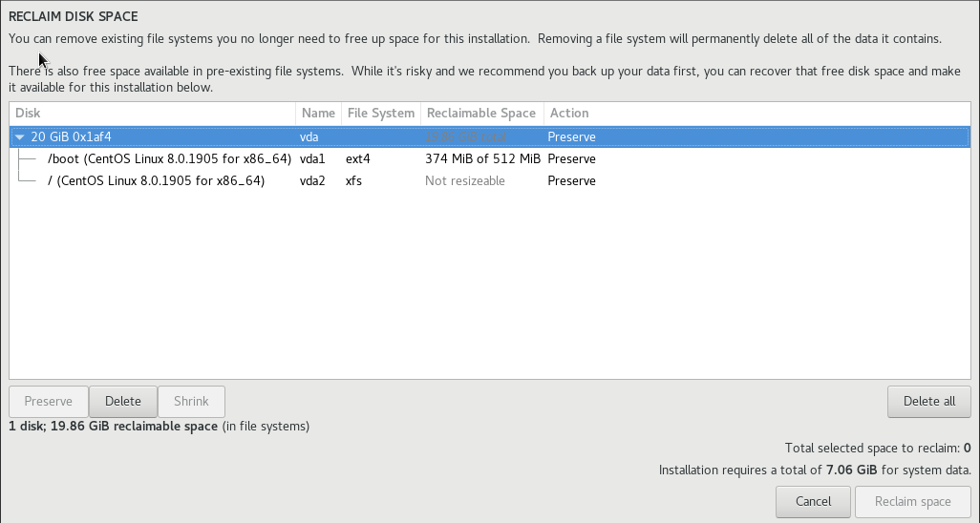This screenshot has height=523, width=980.
Task: Click the Reclaimable Space column header
Action: 480,113
